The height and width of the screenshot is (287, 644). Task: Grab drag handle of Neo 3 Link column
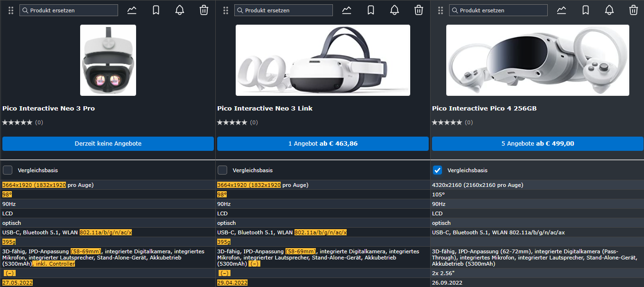[225, 10]
